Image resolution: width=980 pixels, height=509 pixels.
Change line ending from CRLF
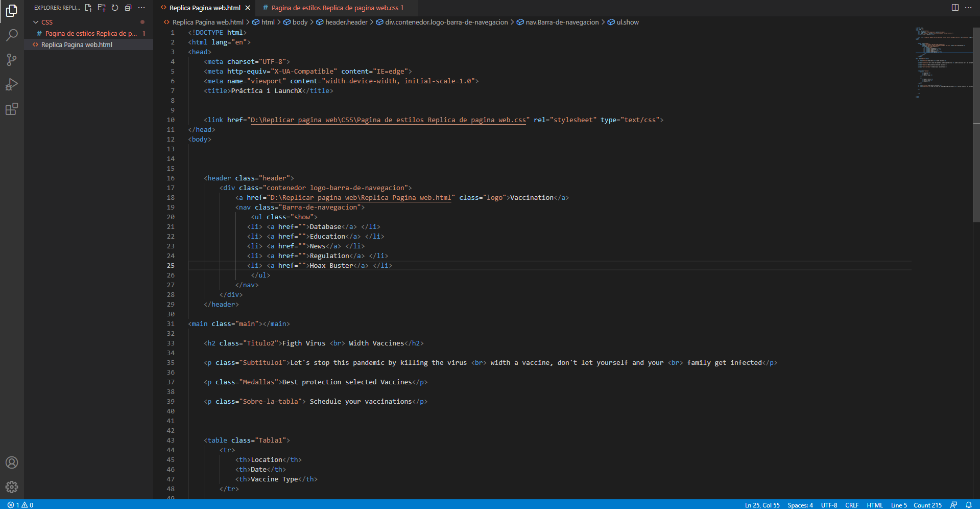[852, 505]
